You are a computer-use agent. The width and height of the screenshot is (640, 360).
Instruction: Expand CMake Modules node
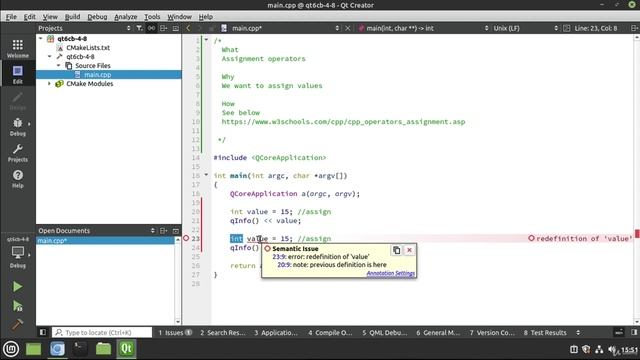click(49, 83)
